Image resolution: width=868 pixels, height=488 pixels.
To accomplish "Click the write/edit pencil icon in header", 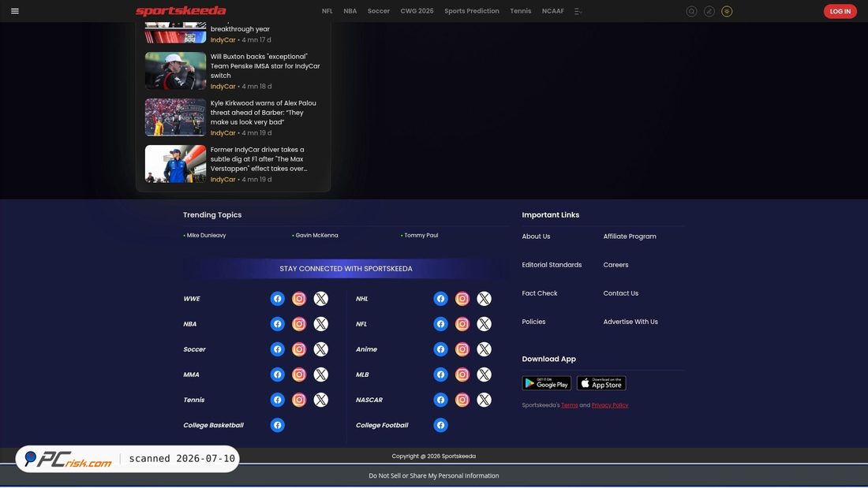I will pyautogui.click(x=709, y=11).
